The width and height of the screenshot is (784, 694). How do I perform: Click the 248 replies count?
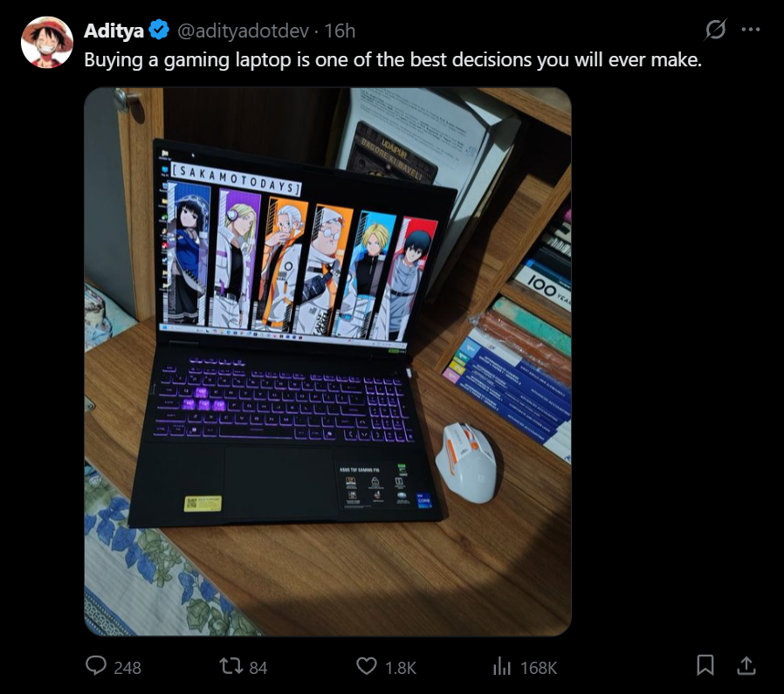click(127, 668)
